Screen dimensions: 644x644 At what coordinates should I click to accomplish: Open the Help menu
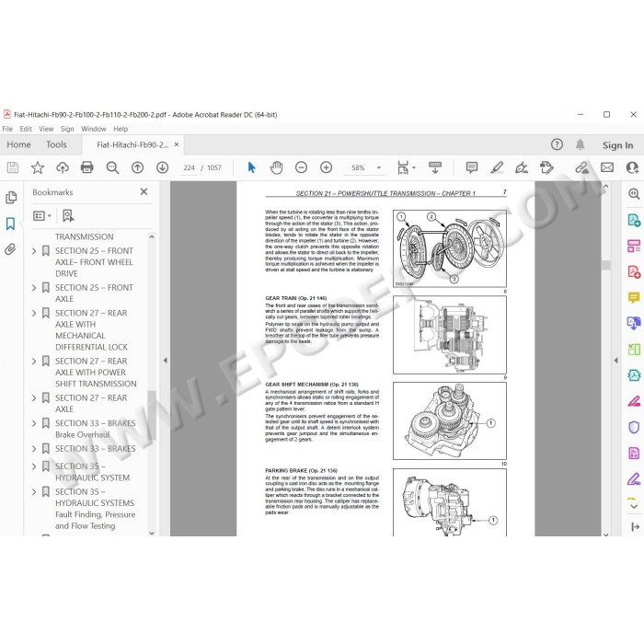pyautogui.click(x=121, y=129)
